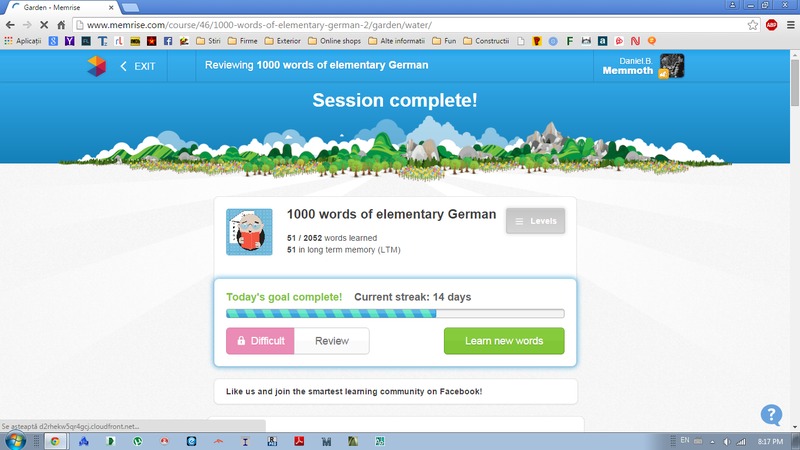
Task: Expand the Firme bookmarks folder
Action: pos(242,41)
